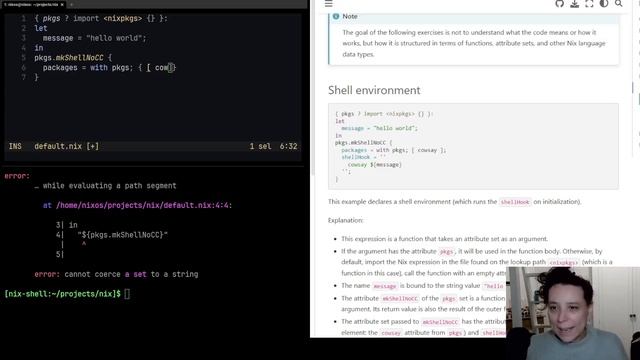Open the hamburger sidebar menu in docs
The height and width of the screenshot is (360, 640).
pyautogui.click(x=329, y=4)
